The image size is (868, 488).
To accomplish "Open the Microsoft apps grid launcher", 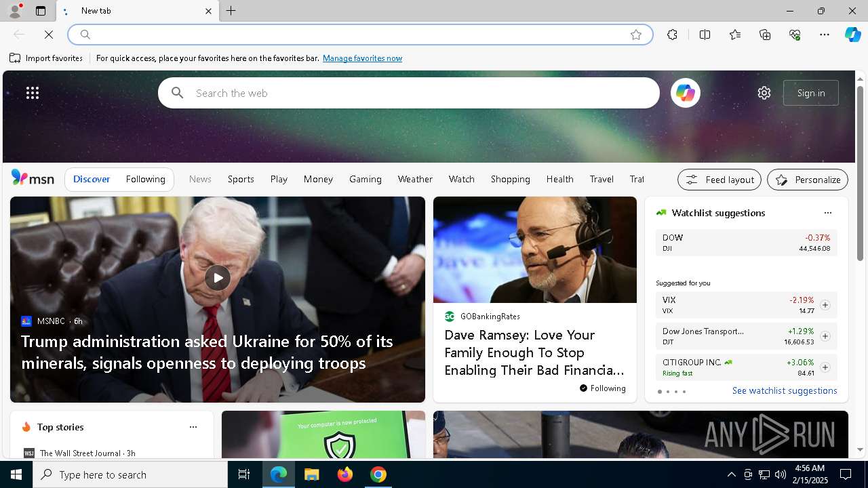I will 33,93.
